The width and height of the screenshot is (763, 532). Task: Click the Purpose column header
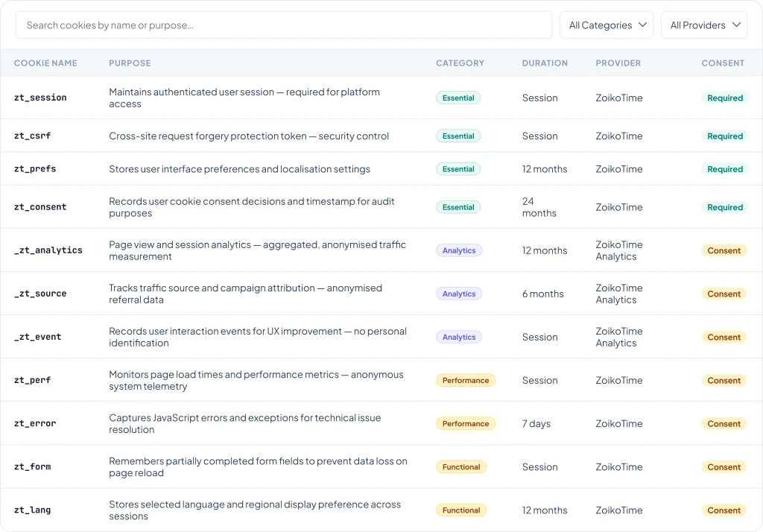(130, 63)
